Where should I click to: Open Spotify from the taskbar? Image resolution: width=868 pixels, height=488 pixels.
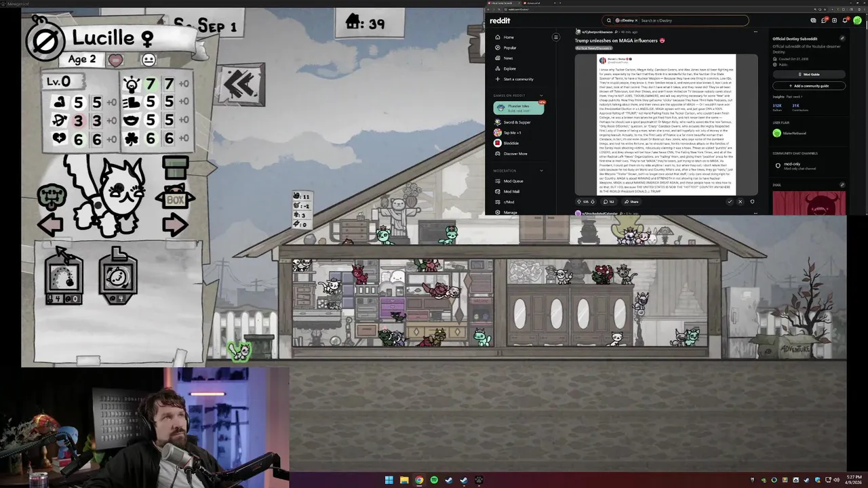434,480
